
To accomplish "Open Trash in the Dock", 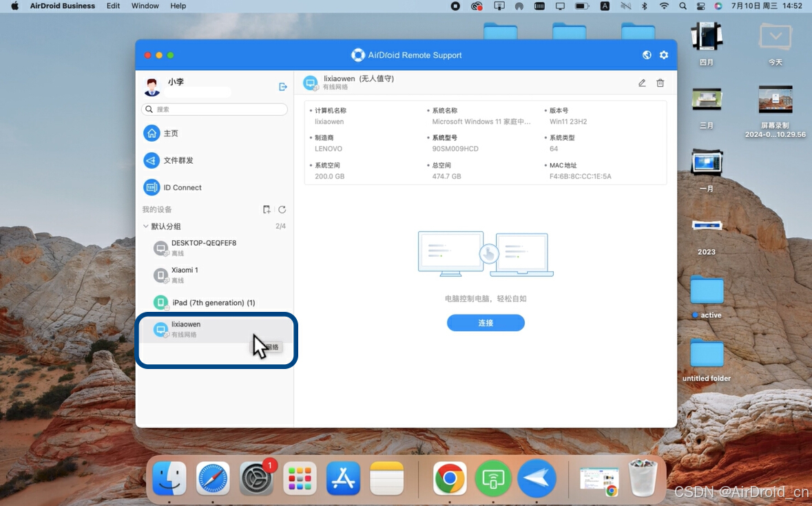I will [642, 478].
